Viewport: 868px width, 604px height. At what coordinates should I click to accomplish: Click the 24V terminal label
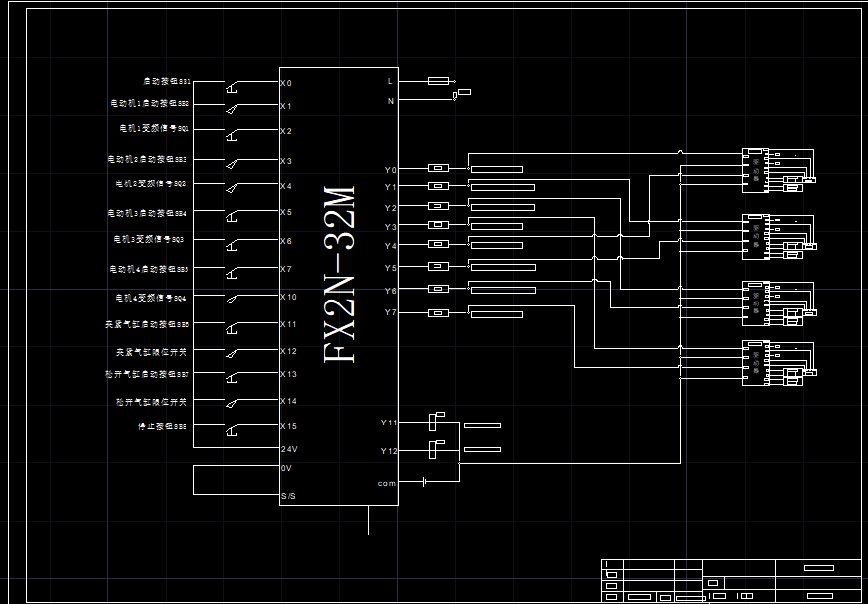pos(290,449)
